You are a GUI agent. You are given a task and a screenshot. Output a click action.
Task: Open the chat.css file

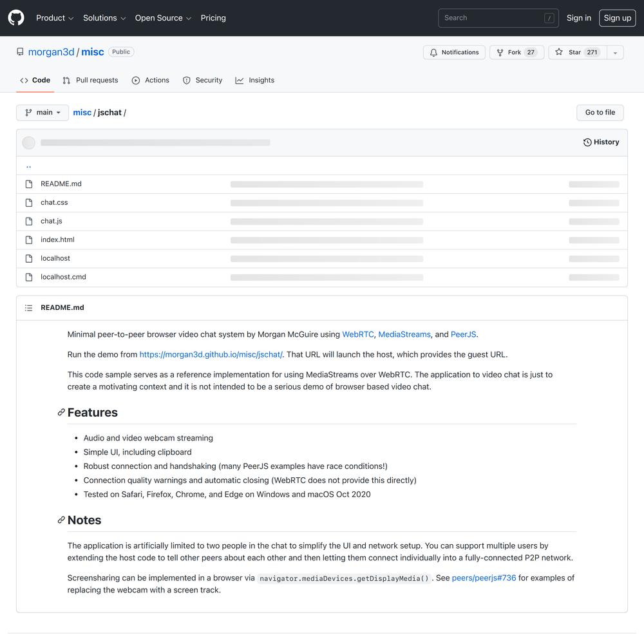(54, 202)
